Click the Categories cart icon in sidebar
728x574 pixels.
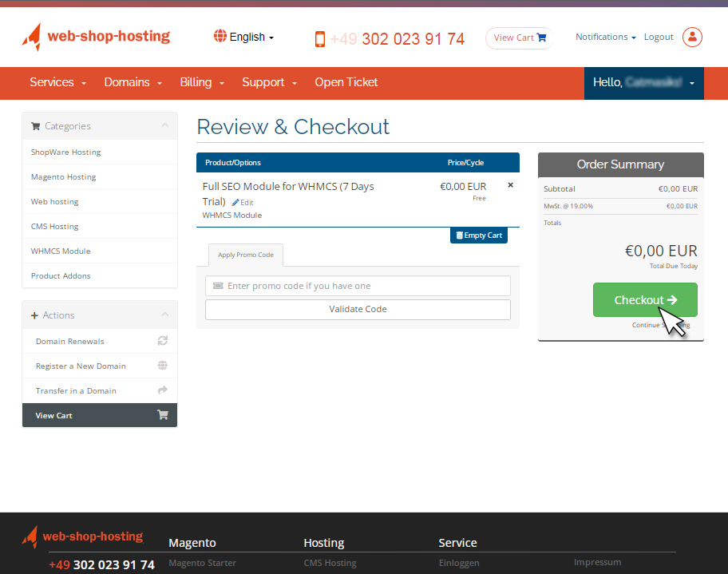(35, 126)
